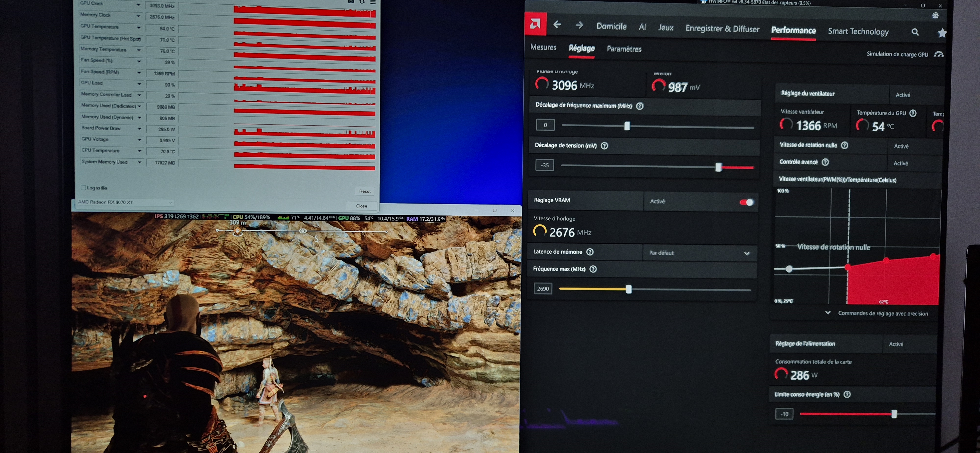The image size is (980, 453).
Task: Open the search magnifier icon
Action: click(915, 32)
